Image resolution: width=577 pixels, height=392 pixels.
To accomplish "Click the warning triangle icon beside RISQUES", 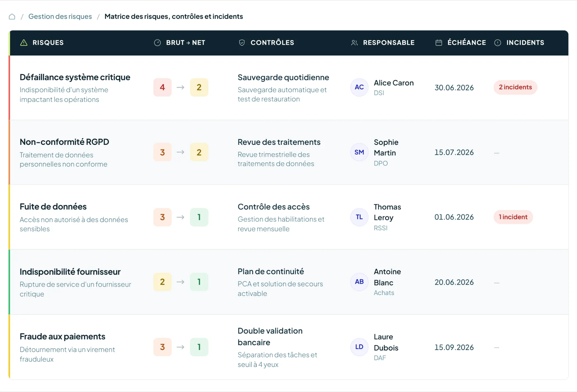I will click(24, 43).
